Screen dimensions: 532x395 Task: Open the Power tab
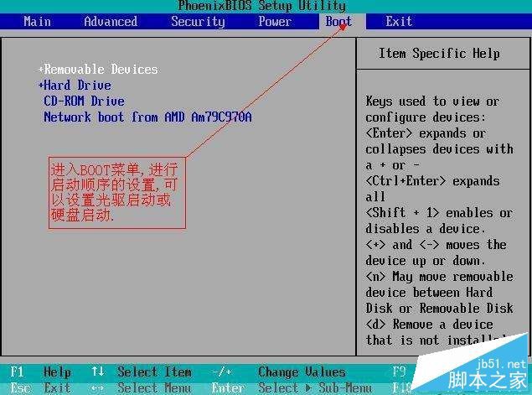[275, 22]
